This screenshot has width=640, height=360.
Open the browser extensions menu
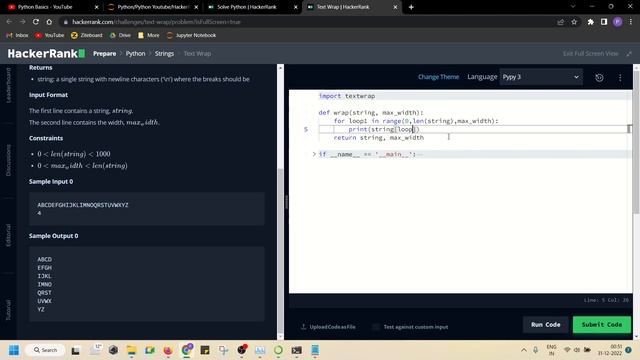(591, 22)
